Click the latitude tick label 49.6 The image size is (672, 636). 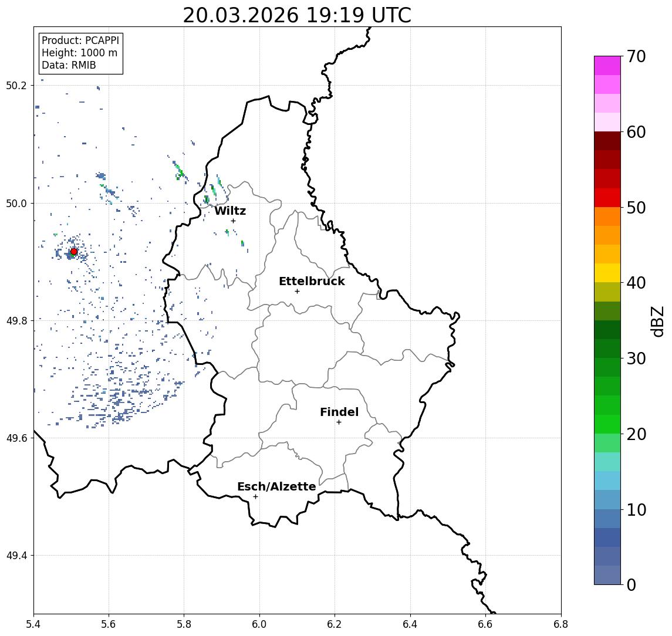point(16,438)
